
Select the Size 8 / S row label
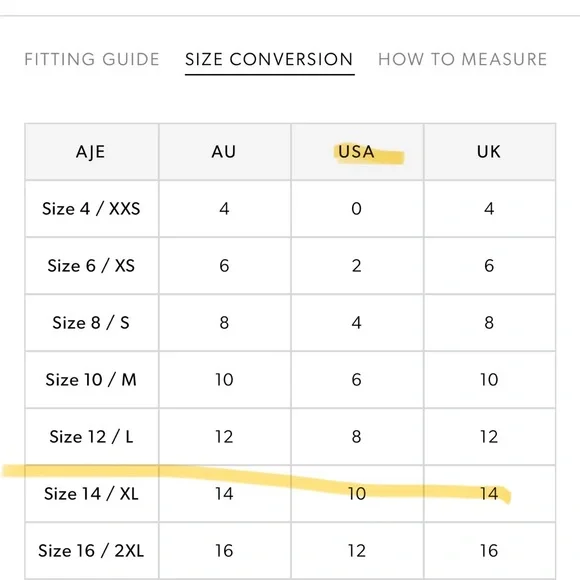pyautogui.click(x=91, y=323)
